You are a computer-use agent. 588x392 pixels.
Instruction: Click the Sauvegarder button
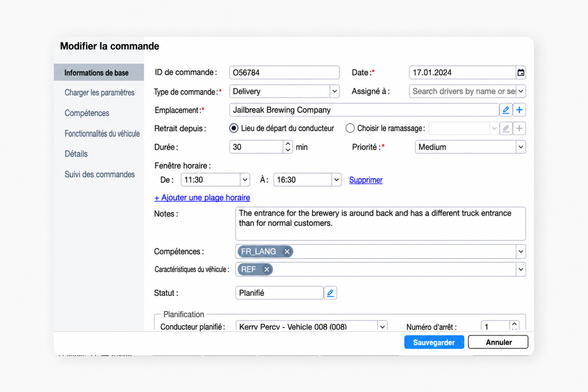point(434,342)
